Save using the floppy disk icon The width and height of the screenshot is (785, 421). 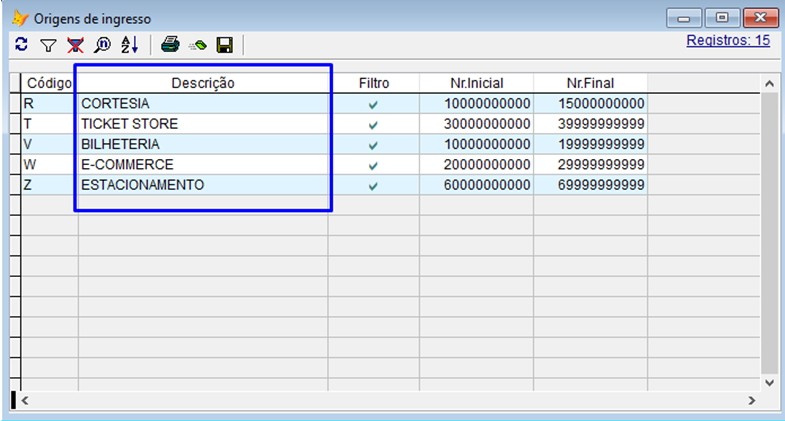coord(225,45)
